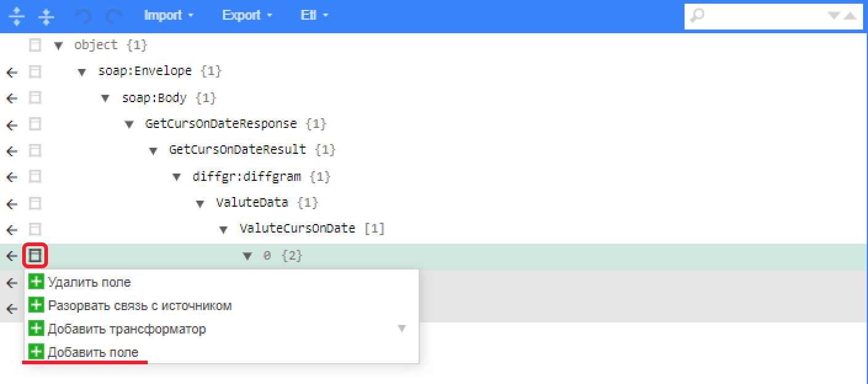The image size is (868, 384).
Task: Open the Import dropdown menu
Action: click(x=169, y=15)
